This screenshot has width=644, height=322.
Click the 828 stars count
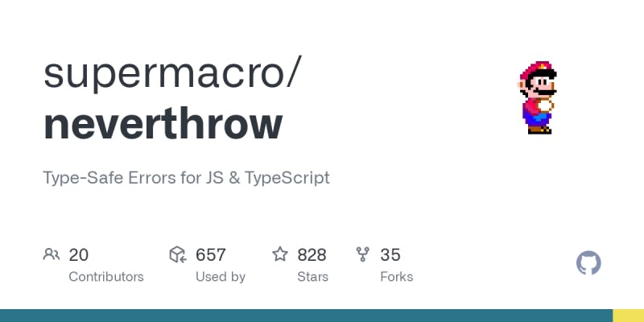(x=312, y=255)
